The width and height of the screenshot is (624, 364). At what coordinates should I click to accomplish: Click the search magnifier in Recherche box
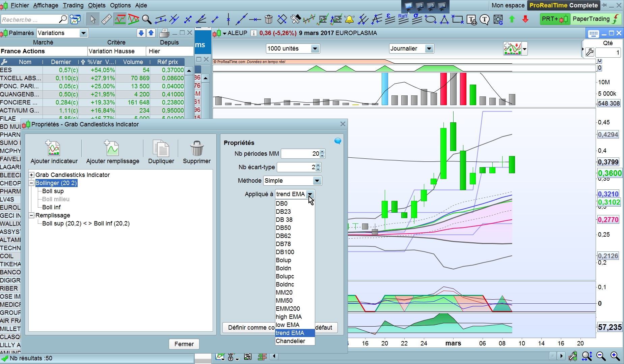coord(63,19)
